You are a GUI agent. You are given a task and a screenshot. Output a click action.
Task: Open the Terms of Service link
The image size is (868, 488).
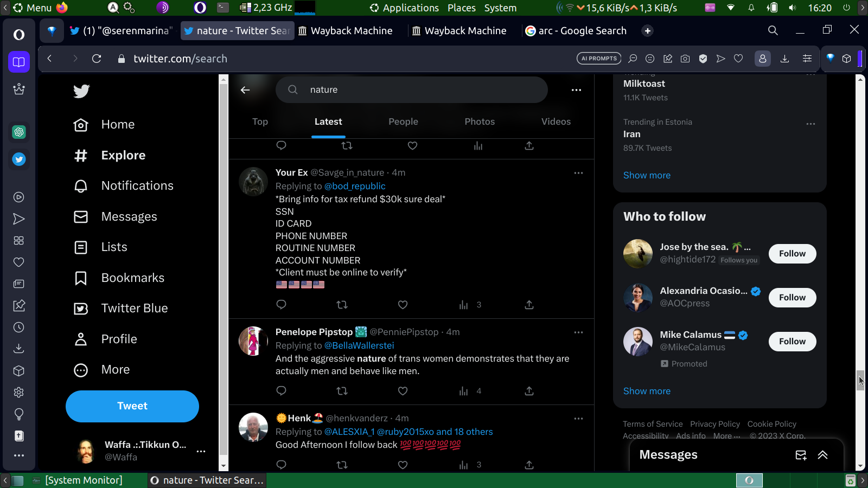pyautogui.click(x=653, y=424)
